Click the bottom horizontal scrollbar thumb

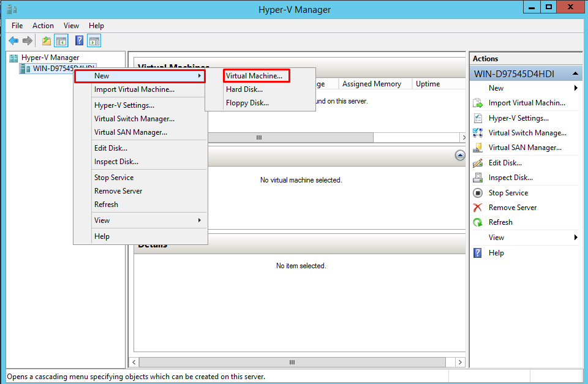pos(292,362)
